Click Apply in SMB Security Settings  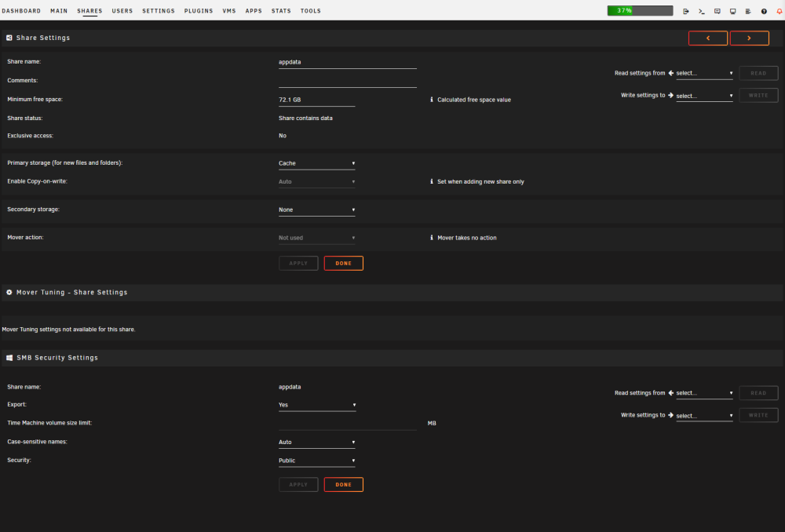(x=298, y=484)
